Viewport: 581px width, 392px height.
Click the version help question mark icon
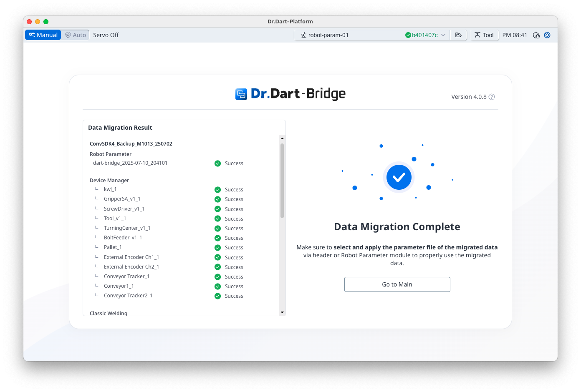click(492, 97)
